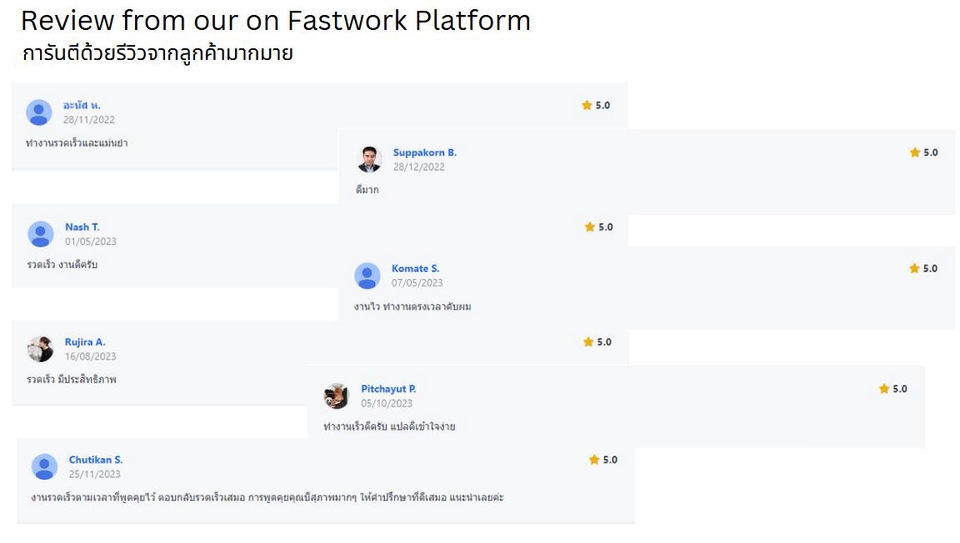Click review comment under Komate S.

coord(413,306)
